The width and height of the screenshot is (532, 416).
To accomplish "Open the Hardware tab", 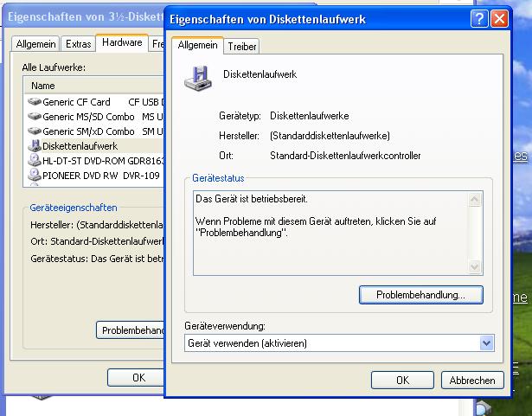I will 121,42.
